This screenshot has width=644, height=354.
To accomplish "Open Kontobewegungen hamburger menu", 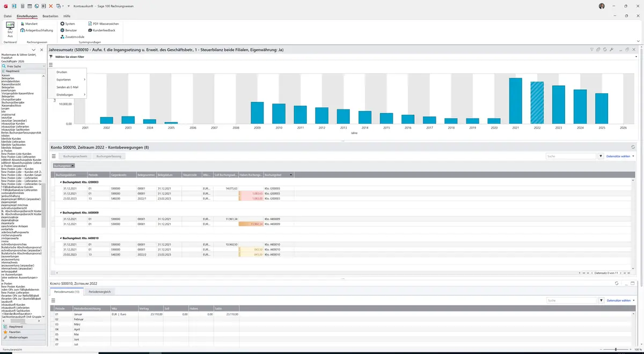I will (x=54, y=156).
